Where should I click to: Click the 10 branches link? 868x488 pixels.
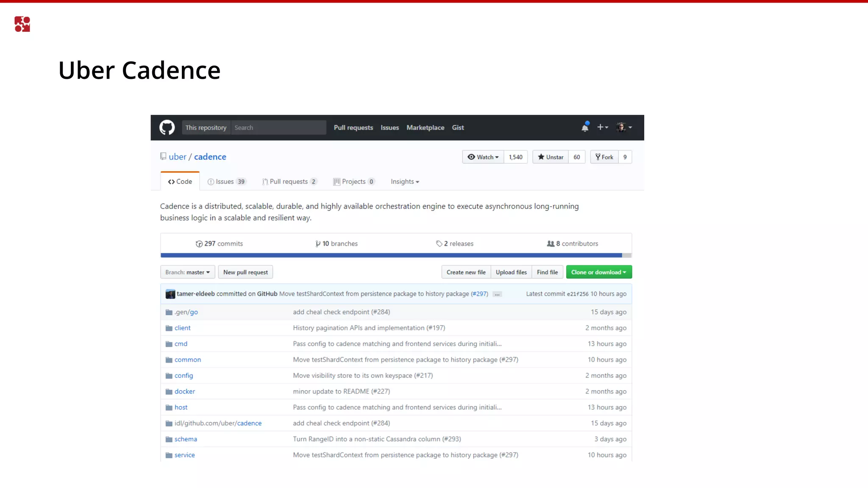coord(337,244)
